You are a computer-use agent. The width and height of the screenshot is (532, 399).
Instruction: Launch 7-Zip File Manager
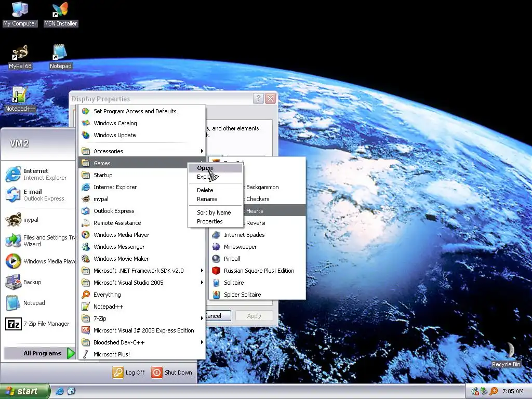click(x=38, y=324)
